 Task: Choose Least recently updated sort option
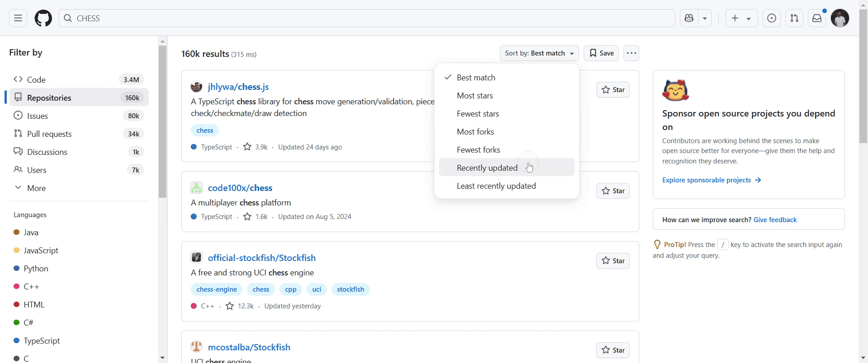coord(506,186)
